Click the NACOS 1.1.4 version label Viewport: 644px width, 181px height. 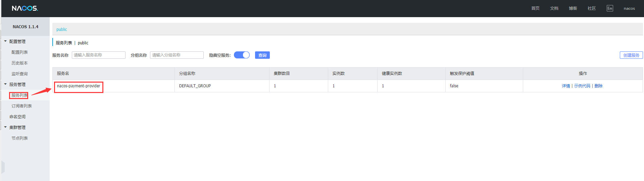(x=26, y=27)
